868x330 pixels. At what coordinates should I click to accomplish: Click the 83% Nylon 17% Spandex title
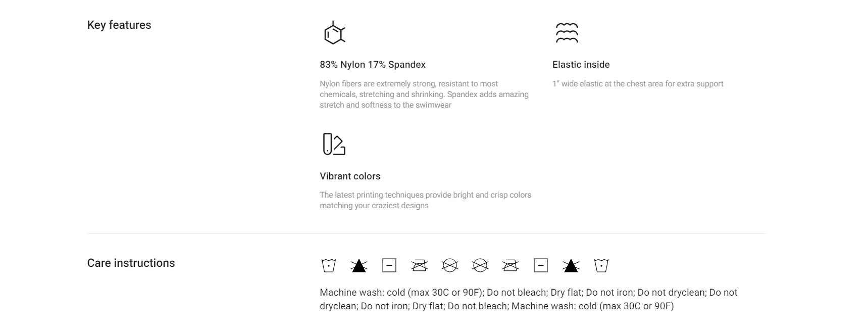click(x=373, y=65)
